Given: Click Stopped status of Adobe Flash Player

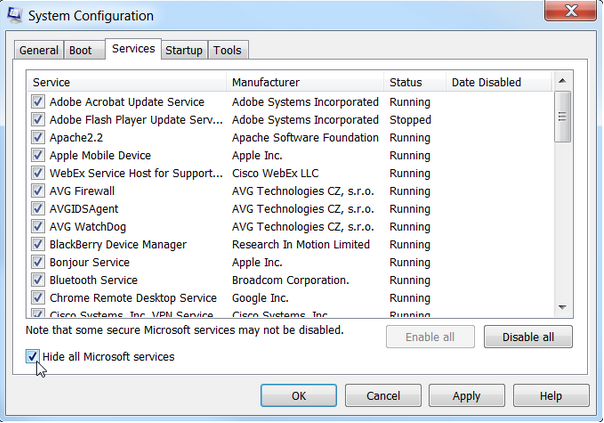Looking at the screenshot, I should coord(410,120).
